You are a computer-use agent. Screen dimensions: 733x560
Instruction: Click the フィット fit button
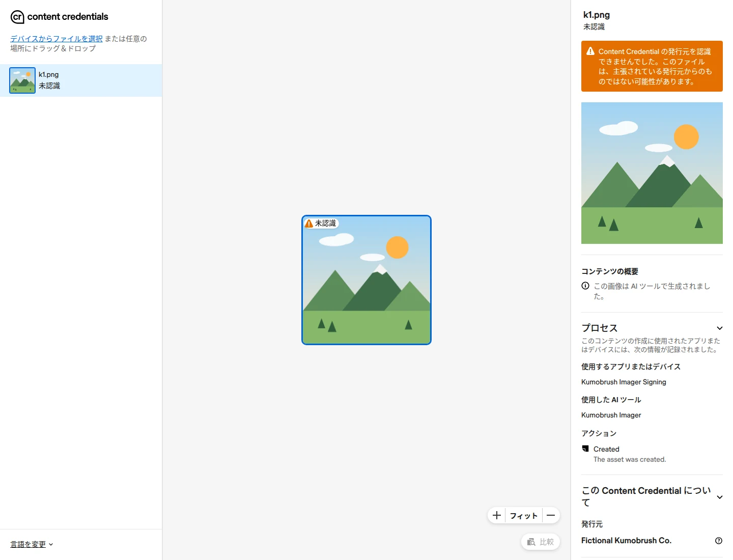tap(524, 515)
